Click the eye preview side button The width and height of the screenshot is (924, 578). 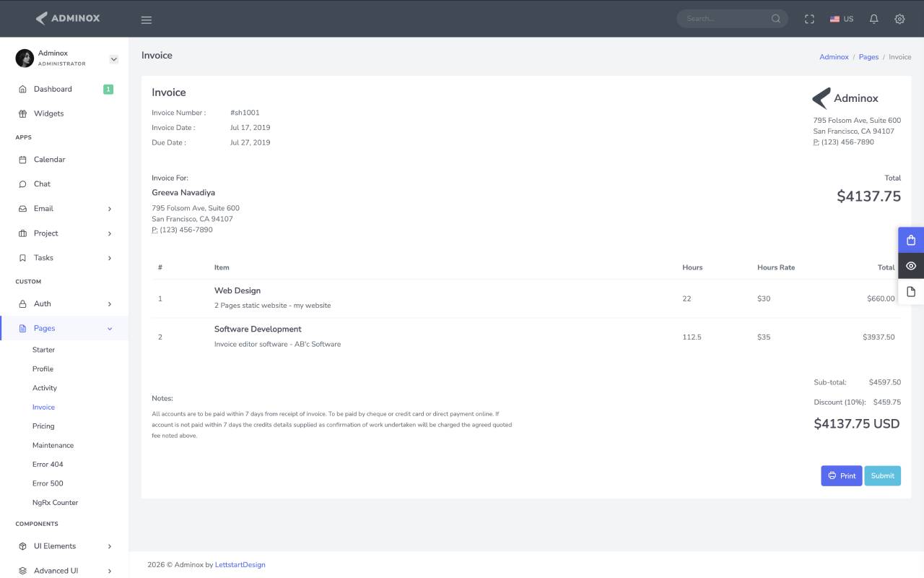pyautogui.click(x=911, y=266)
